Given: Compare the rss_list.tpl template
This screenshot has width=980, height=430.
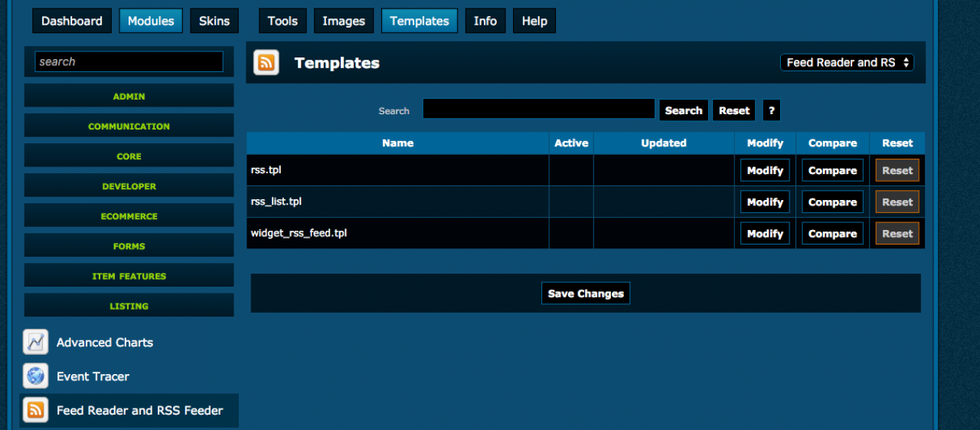Looking at the screenshot, I should point(832,202).
